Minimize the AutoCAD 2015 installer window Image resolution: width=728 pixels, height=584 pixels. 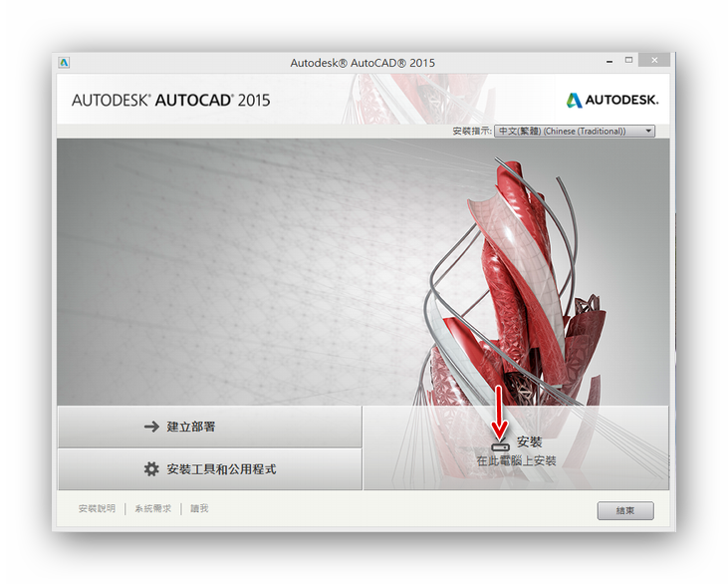(x=609, y=61)
